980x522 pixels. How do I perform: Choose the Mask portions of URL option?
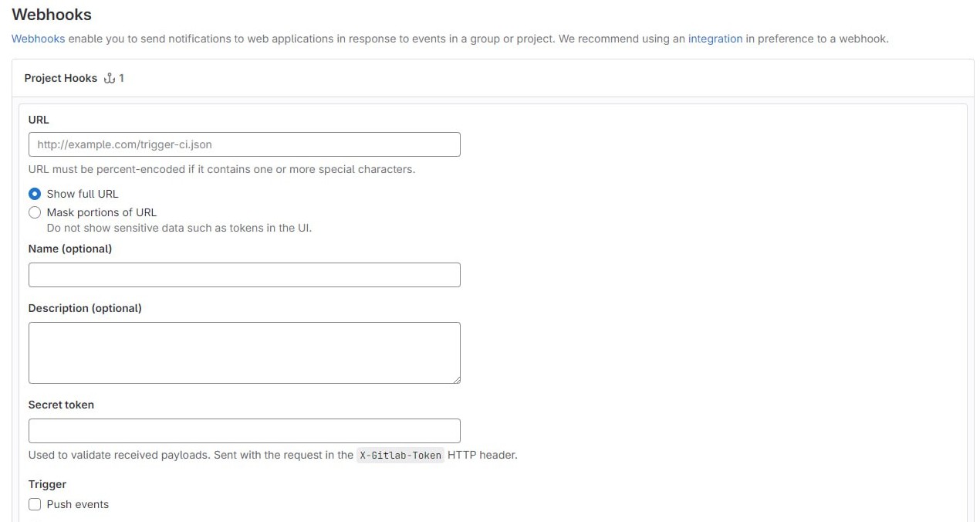tap(35, 212)
